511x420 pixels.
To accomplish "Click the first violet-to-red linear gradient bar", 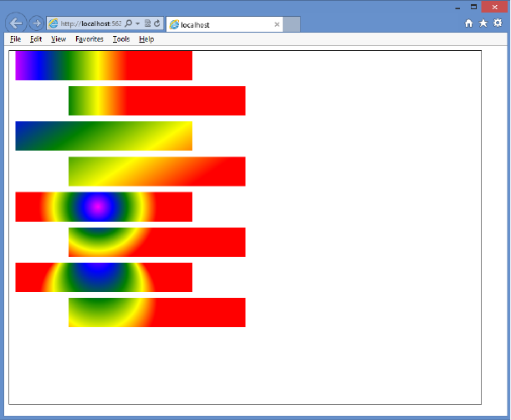I will [104, 65].
